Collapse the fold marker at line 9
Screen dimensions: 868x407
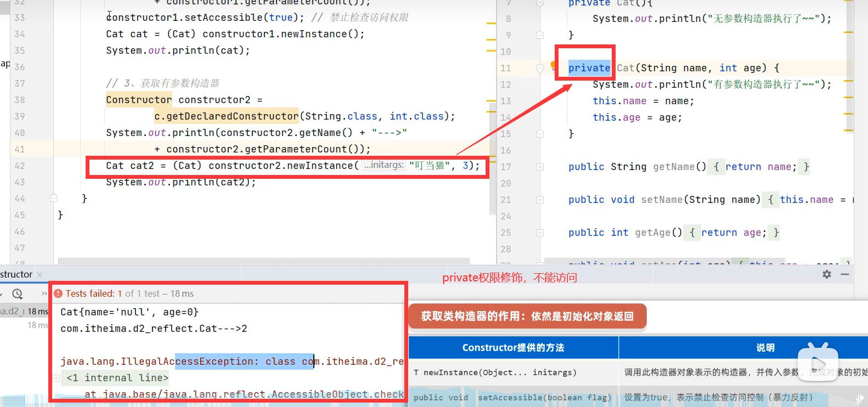click(540, 35)
